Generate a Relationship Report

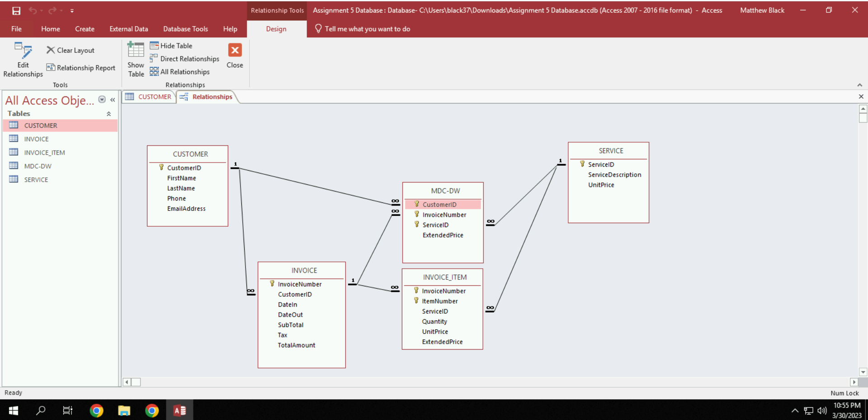[x=81, y=68]
